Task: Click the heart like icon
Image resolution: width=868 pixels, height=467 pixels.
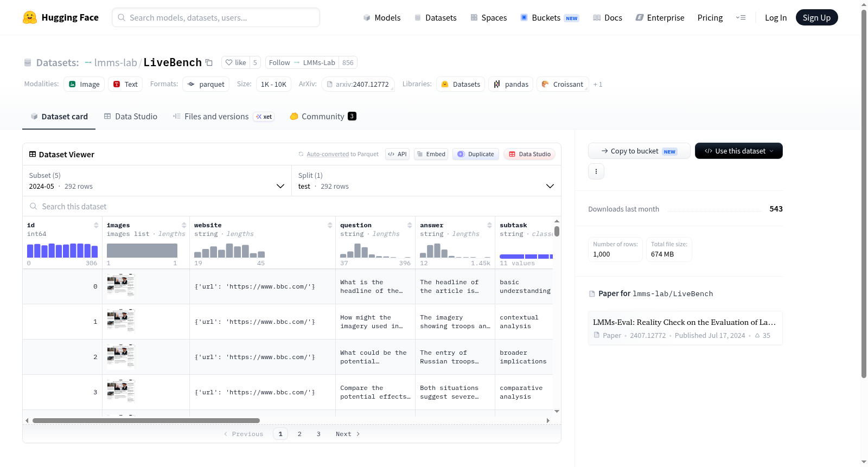Action: point(229,62)
